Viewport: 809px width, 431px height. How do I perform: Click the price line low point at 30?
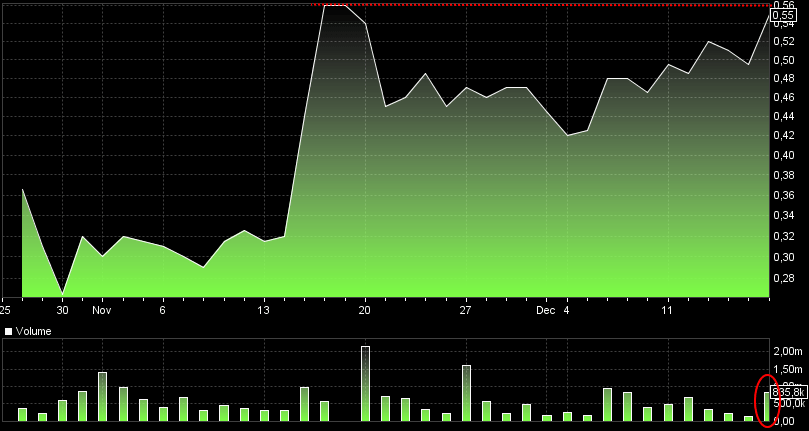[62, 293]
